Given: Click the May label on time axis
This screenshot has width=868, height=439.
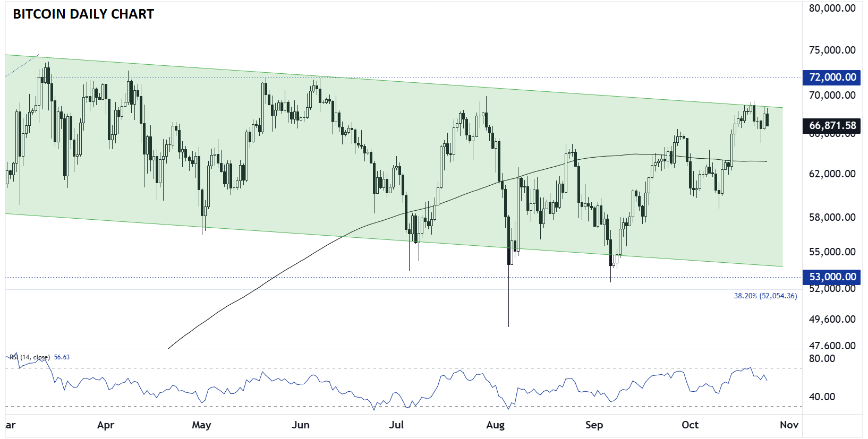Looking at the screenshot, I should (x=201, y=425).
